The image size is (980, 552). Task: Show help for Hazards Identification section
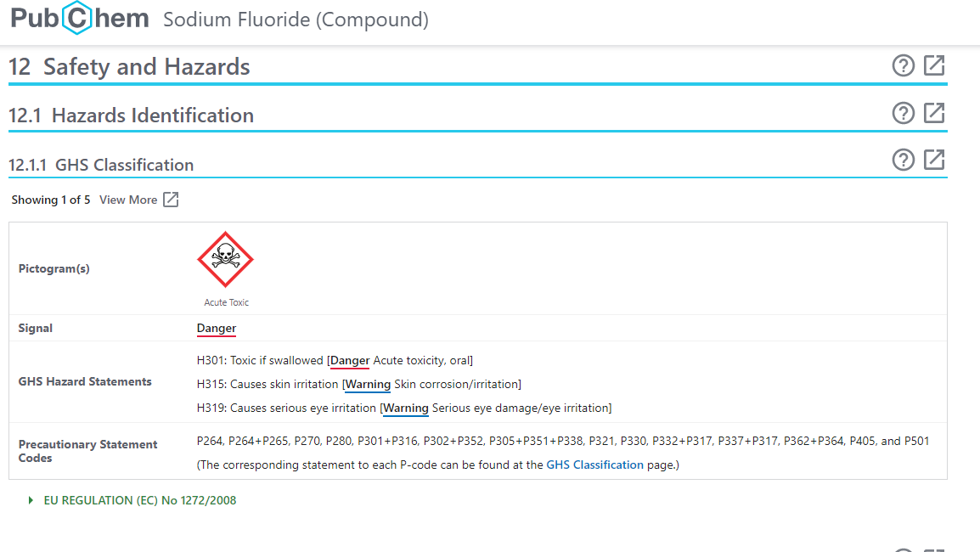click(x=904, y=113)
